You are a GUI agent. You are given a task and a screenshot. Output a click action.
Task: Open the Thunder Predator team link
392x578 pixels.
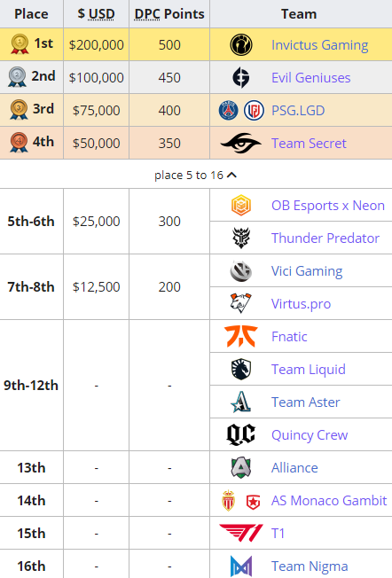[325, 238]
